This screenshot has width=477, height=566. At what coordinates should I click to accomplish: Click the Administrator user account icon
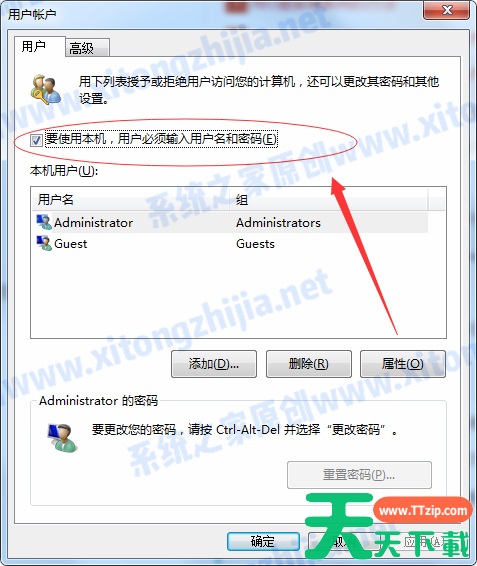tap(44, 222)
